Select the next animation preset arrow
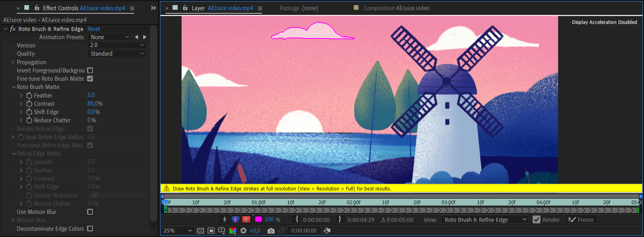This screenshot has height=237, width=644. [145, 37]
